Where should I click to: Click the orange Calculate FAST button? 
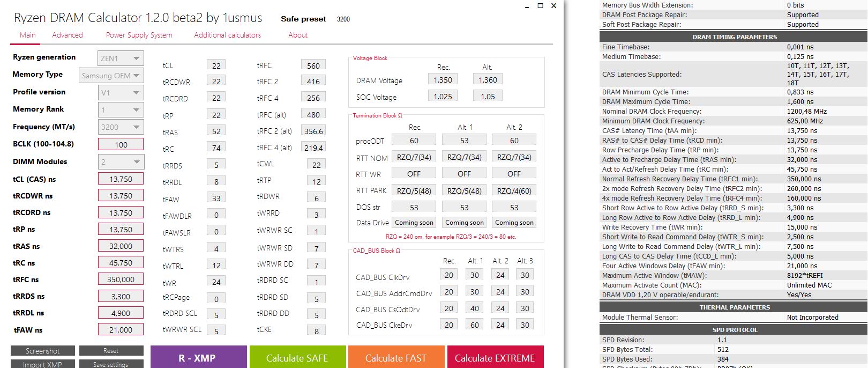(x=396, y=357)
